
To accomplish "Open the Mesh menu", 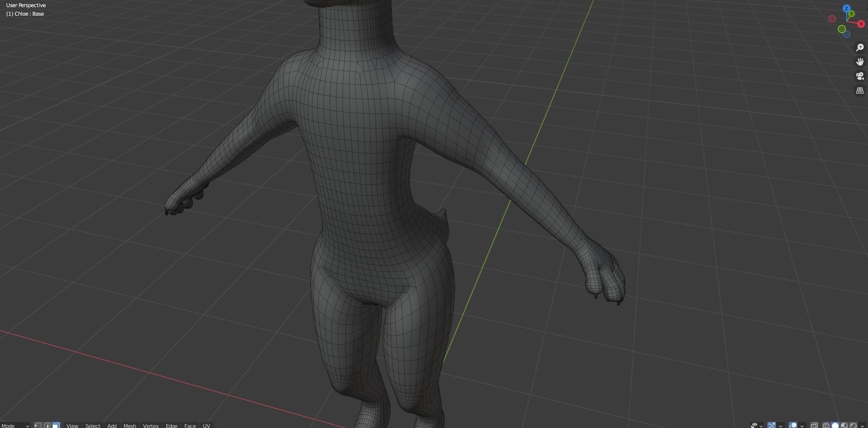I will (130, 425).
